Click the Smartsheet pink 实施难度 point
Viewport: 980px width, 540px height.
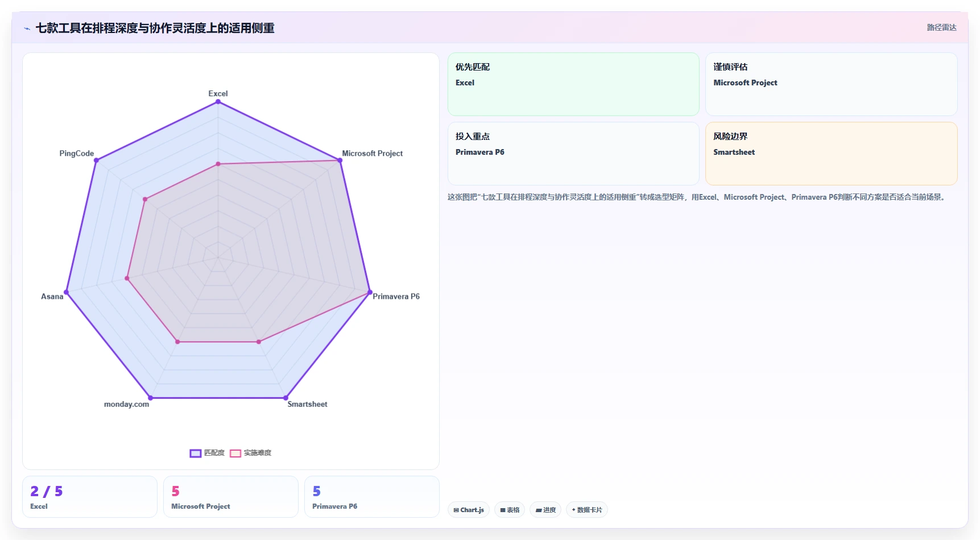pos(259,342)
